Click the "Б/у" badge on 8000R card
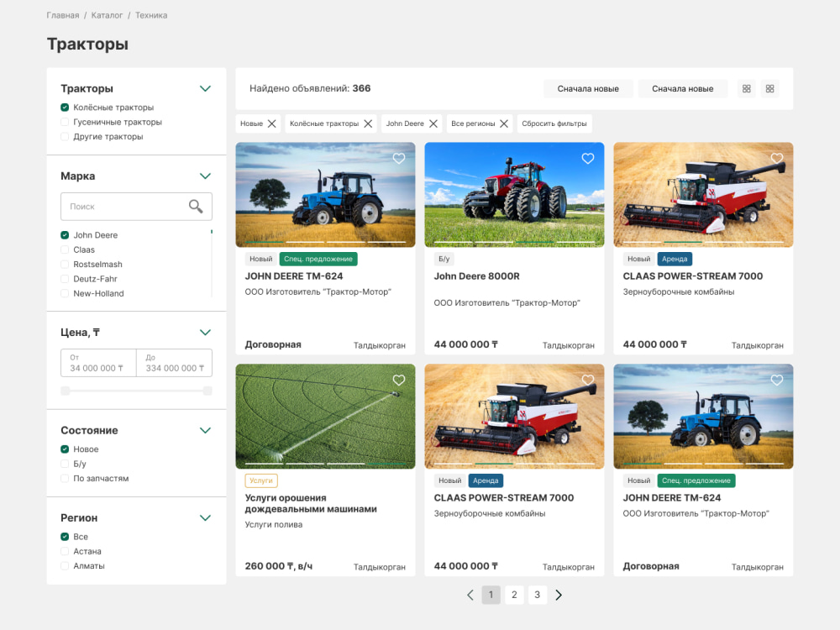Screen dimensions: 840x630 [444, 259]
